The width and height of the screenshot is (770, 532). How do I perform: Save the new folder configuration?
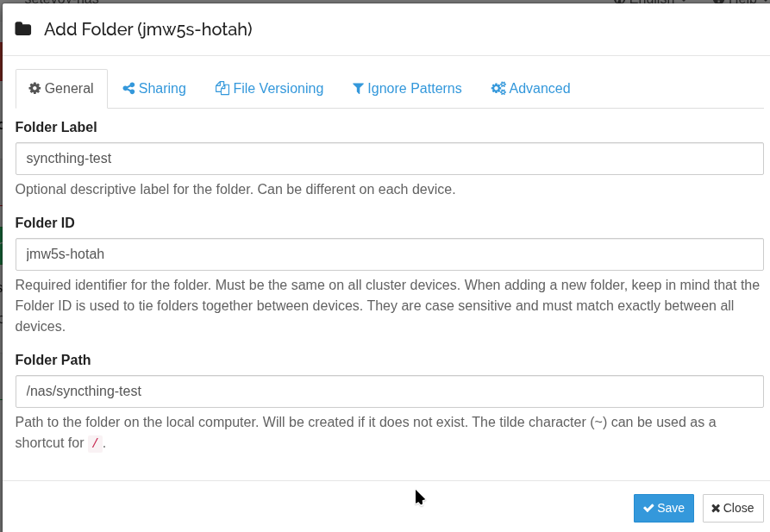[x=663, y=509]
